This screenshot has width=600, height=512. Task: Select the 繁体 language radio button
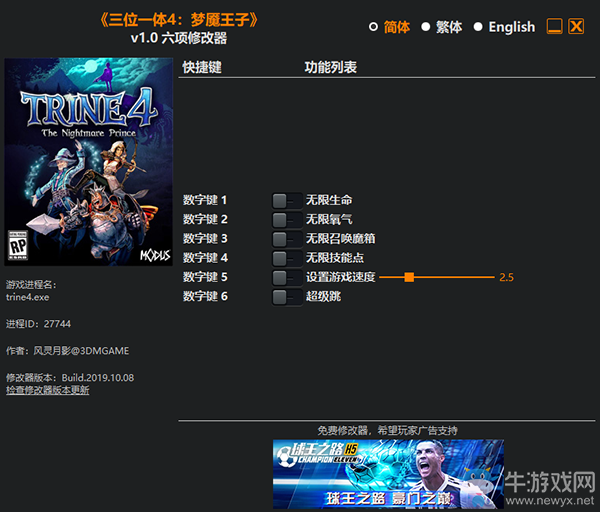[x=426, y=27]
